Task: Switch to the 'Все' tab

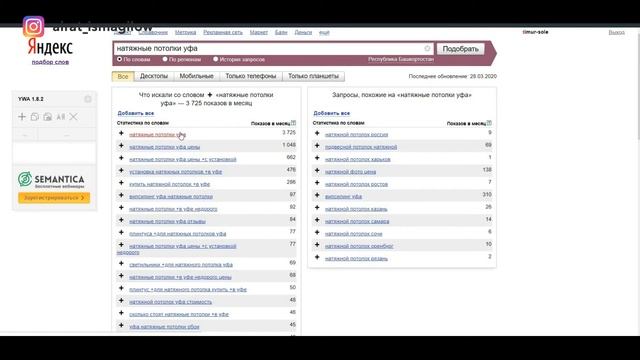Action: 123,76
